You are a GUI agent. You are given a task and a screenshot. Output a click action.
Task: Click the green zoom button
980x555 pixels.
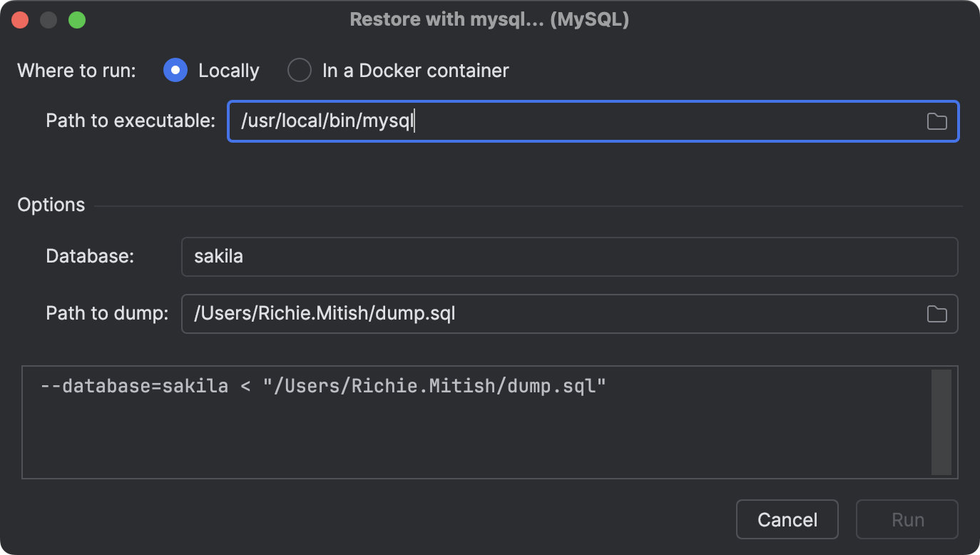(77, 19)
